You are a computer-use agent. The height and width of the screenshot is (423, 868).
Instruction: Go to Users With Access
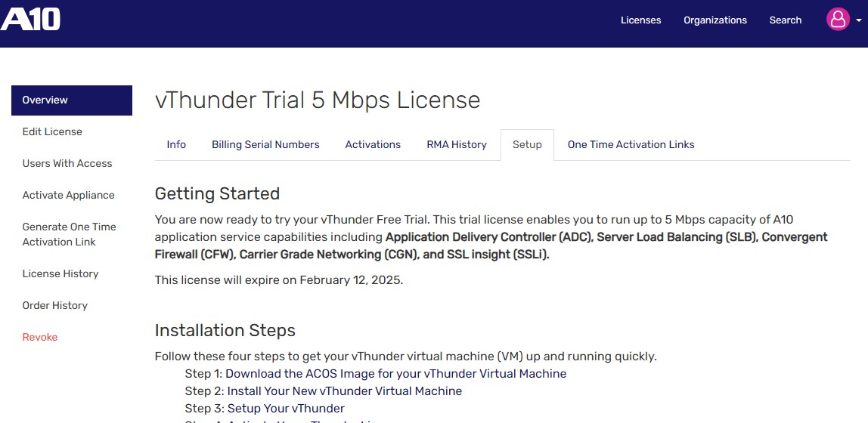(67, 163)
